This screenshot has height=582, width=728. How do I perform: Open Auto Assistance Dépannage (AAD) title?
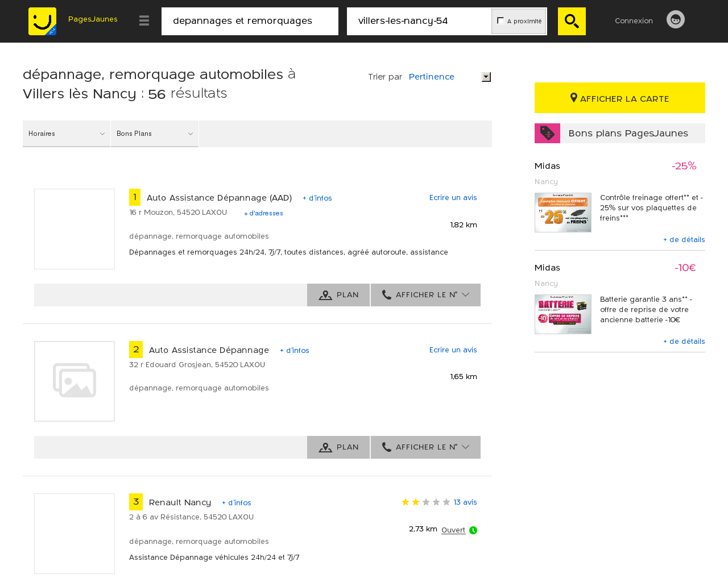point(219,198)
